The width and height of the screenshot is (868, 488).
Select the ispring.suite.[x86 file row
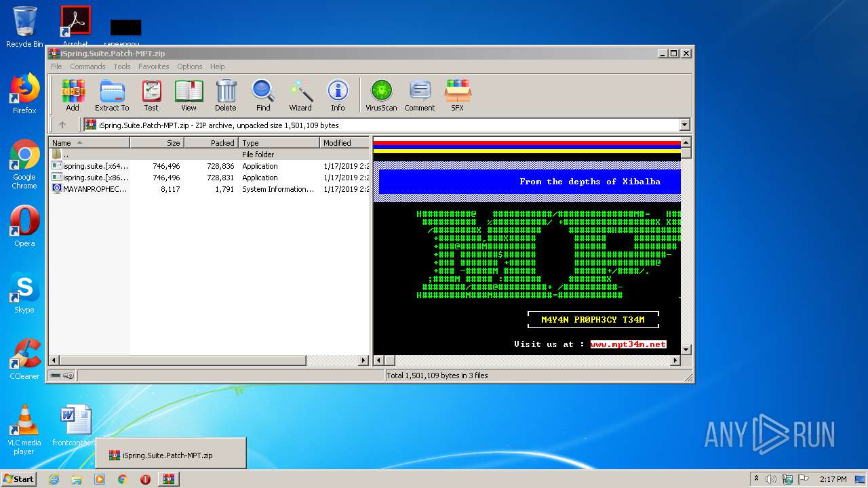point(210,178)
